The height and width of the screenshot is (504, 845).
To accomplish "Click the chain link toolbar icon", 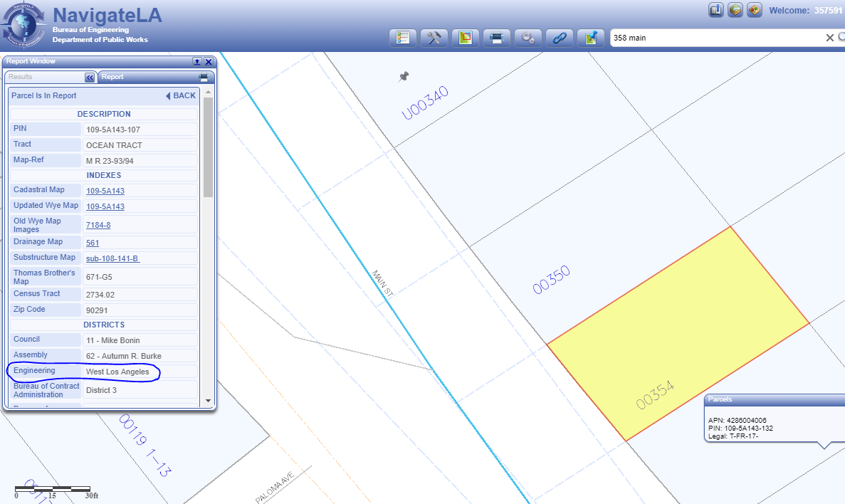I will pos(559,38).
